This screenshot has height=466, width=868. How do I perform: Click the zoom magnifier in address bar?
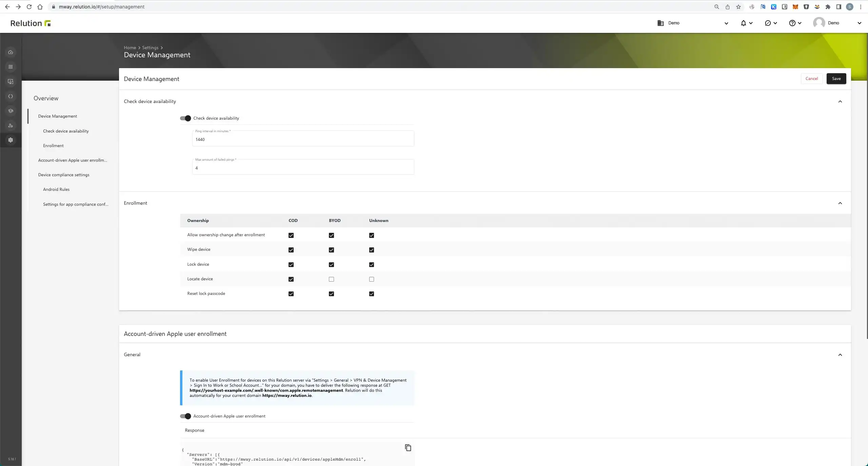(x=716, y=7)
